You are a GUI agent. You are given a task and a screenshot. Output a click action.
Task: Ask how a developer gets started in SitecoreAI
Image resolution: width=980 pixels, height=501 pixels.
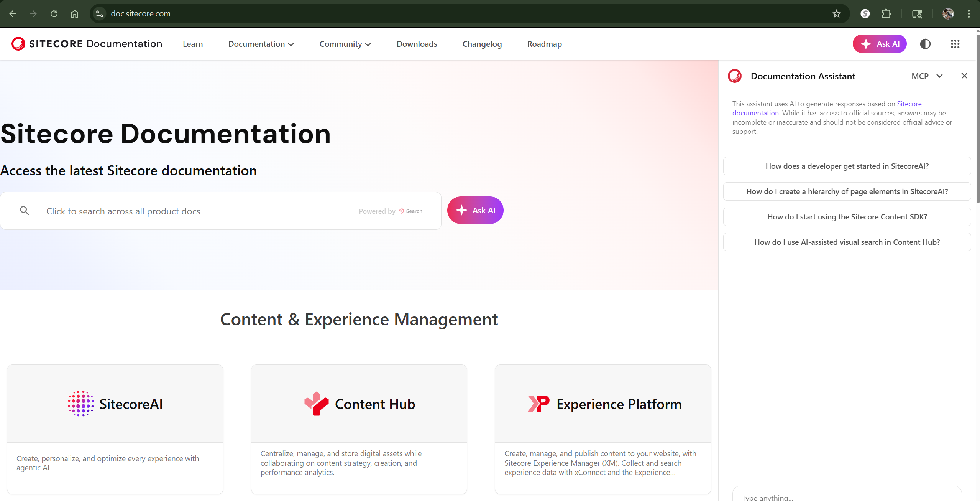click(847, 166)
